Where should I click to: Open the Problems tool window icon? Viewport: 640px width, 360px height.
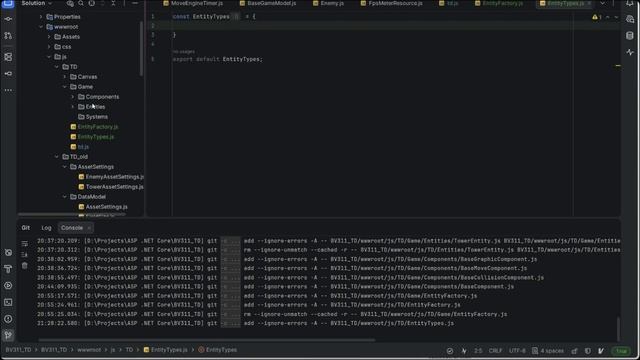coord(8,319)
